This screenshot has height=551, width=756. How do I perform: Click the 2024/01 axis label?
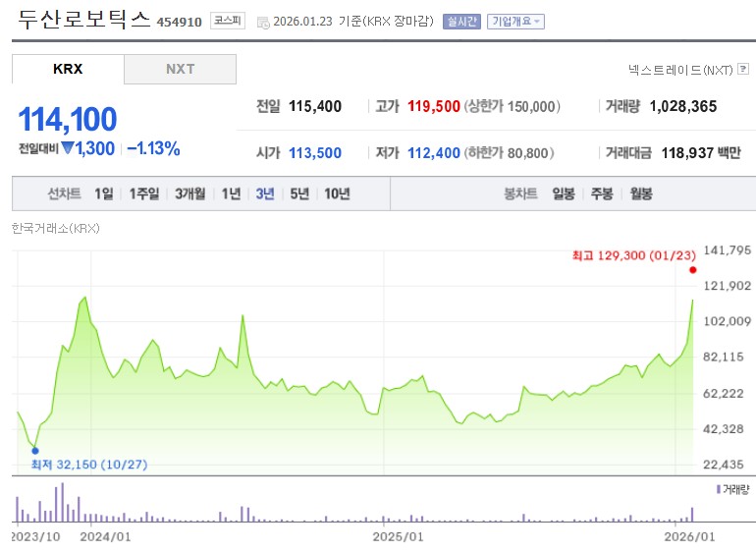click(105, 536)
